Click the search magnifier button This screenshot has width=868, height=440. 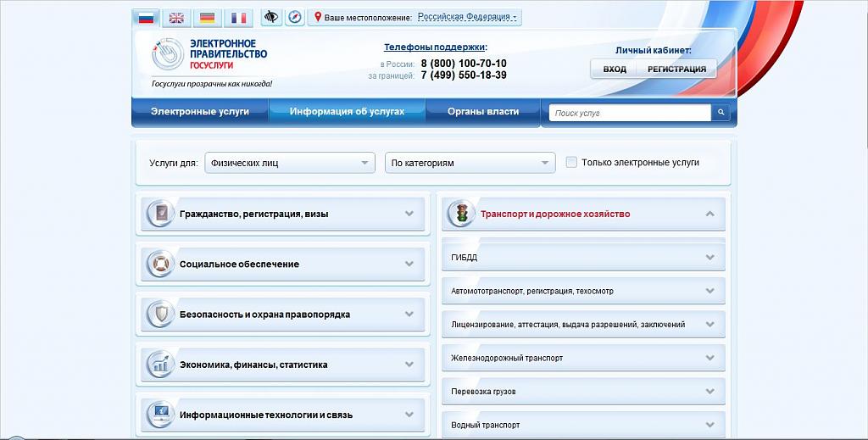(721, 113)
